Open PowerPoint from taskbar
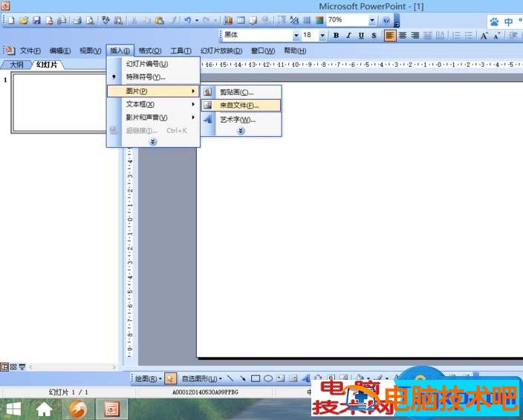 [x=111, y=409]
